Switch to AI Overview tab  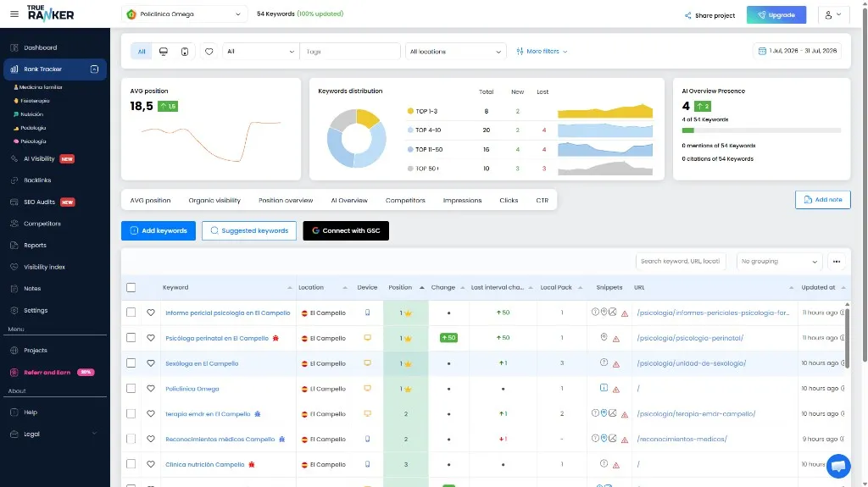(349, 201)
